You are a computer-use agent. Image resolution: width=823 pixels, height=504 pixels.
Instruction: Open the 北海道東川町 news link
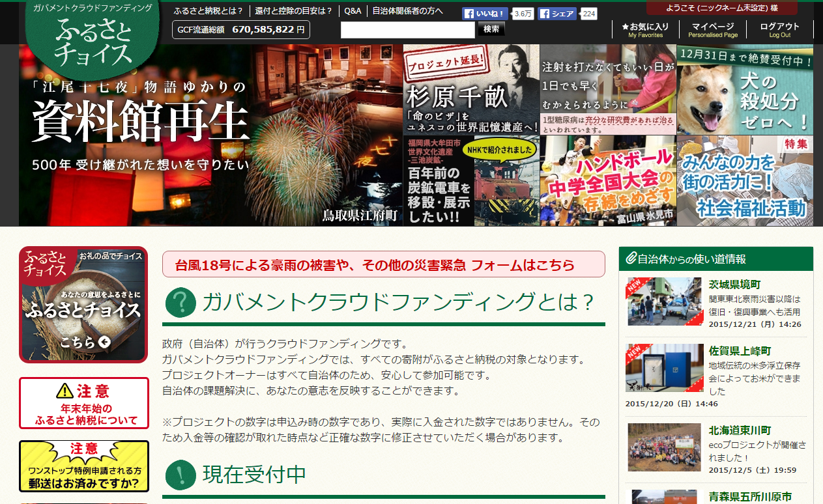click(x=740, y=430)
